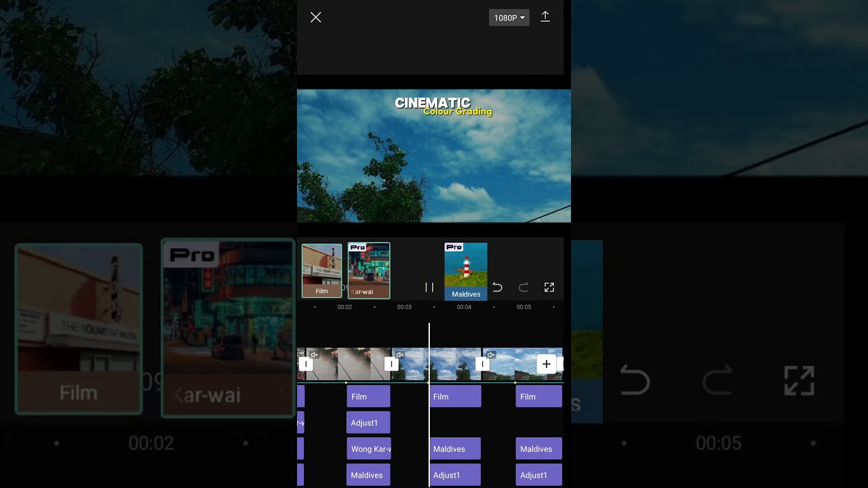This screenshot has width=868, height=488.
Task: Select the Maldives clip under the 00:05 mark
Action: (x=538, y=449)
